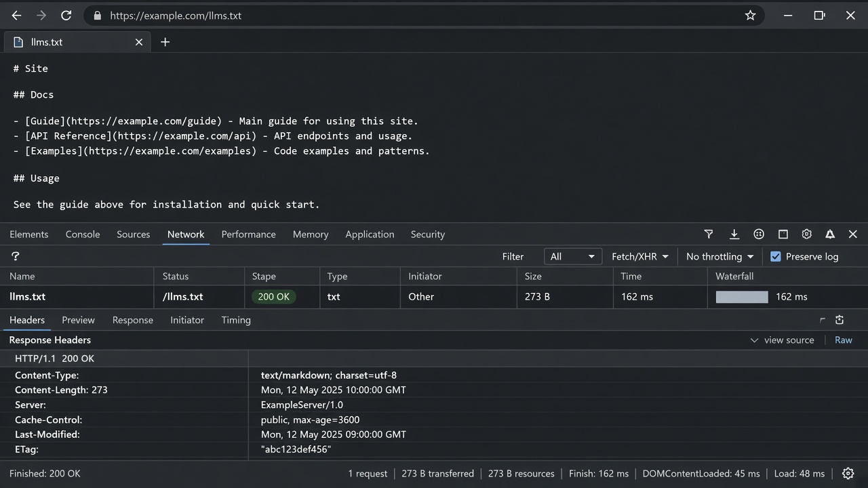The height and width of the screenshot is (488, 868).
Task: Open the Sources panel tab
Action: [134, 235]
